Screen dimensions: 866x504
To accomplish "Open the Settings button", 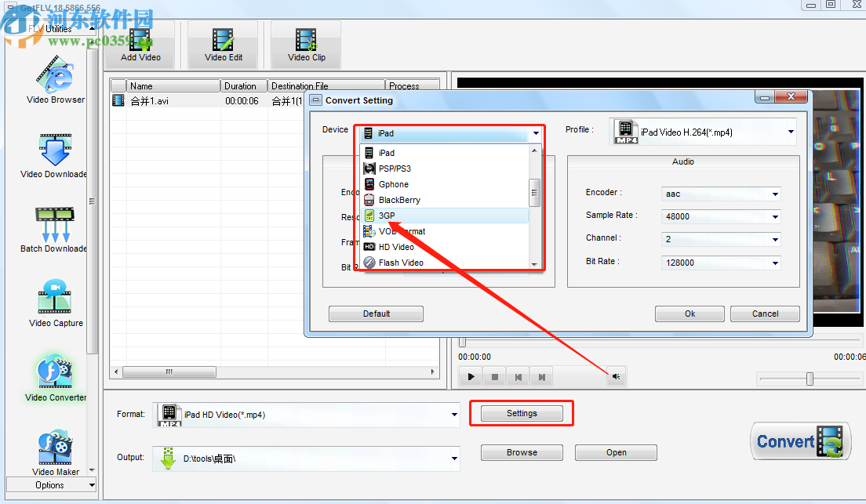I will [x=522, y=413].
